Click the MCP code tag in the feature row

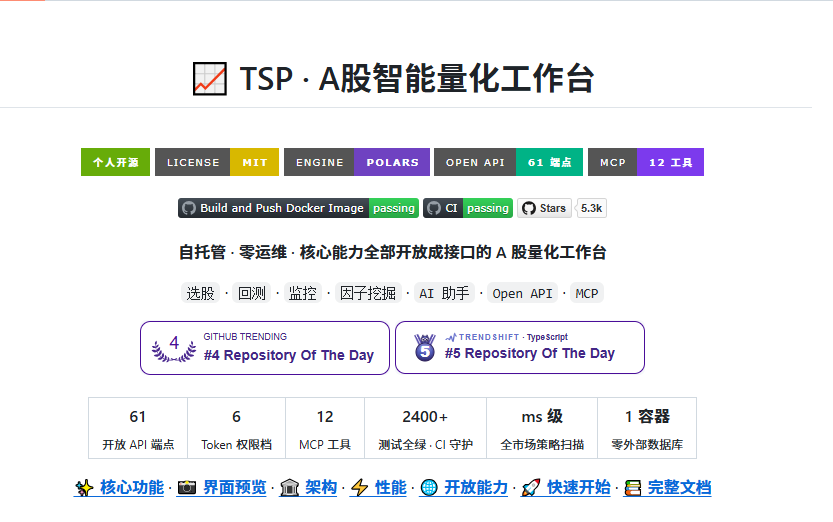point(587,293)
